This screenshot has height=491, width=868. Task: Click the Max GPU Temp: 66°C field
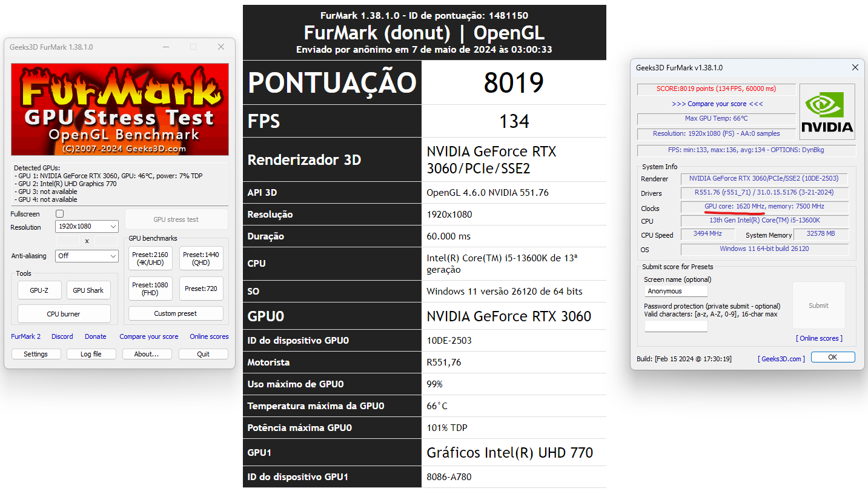(717, 119)
